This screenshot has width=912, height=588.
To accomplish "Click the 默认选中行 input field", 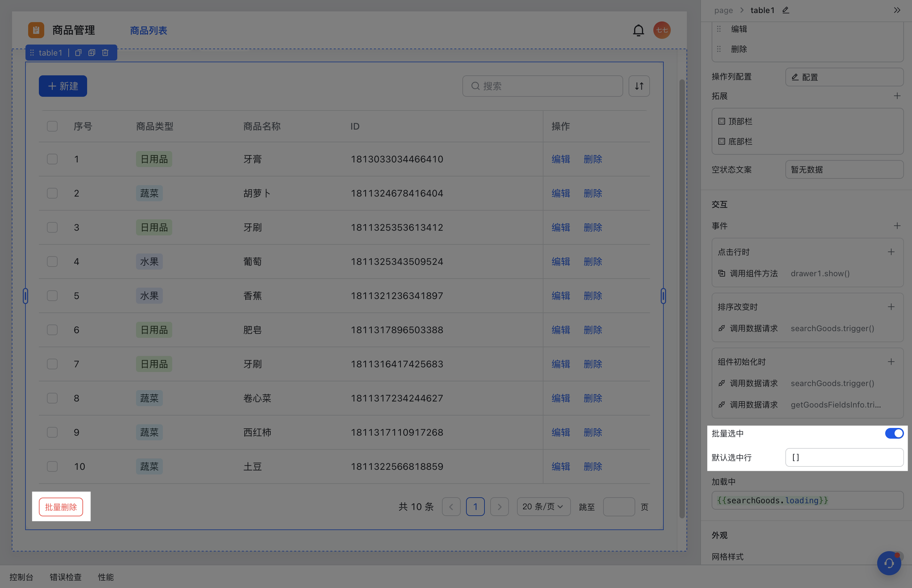I will tap(844, 457).
